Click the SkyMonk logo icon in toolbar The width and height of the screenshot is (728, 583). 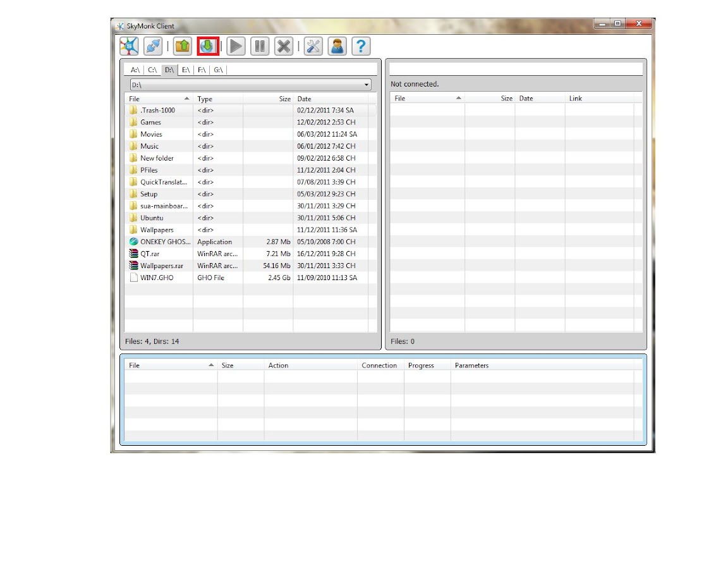click(x=129, y=46)
